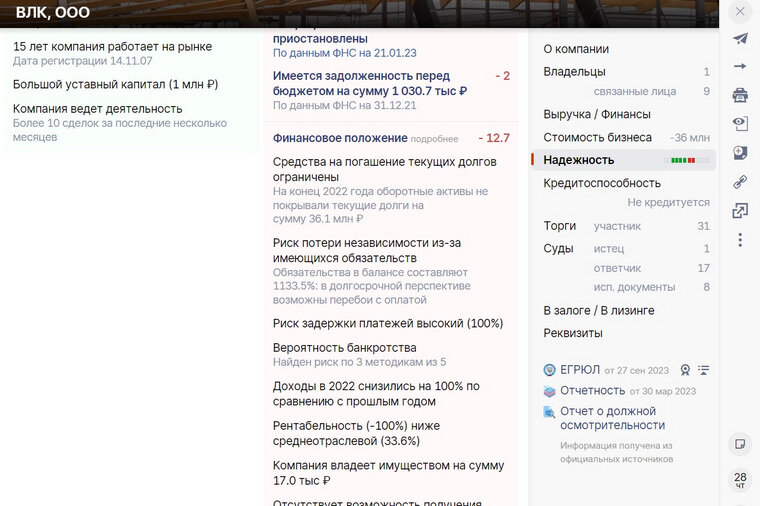Go to Реквизиты section
This screenshot has height=506, width=760.
click(x=572, y=333)
